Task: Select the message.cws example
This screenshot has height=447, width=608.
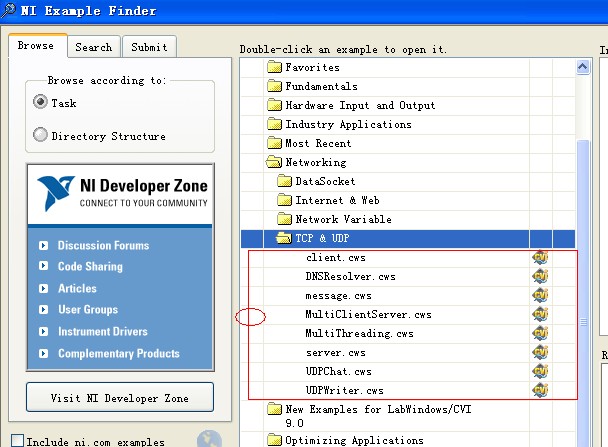Action: (x=339, y=296)
